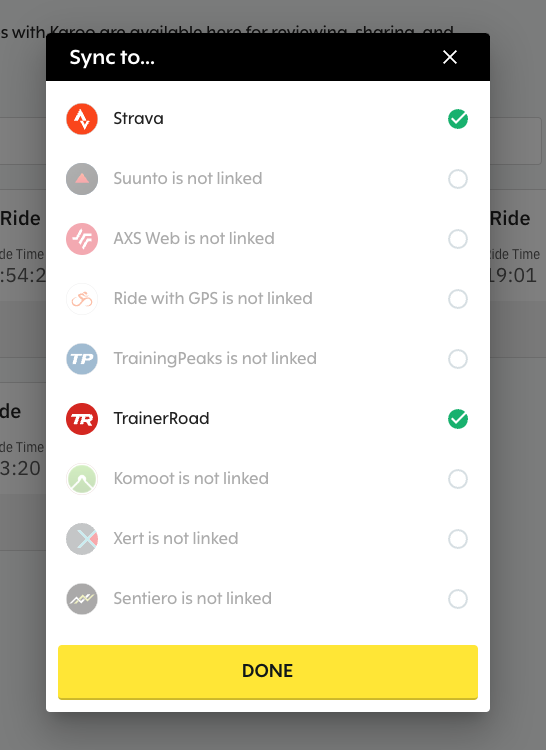This screenshot has height=750, width=546.
Task: Click the TrainerRoad label text
Action: [x=162, y=419]
